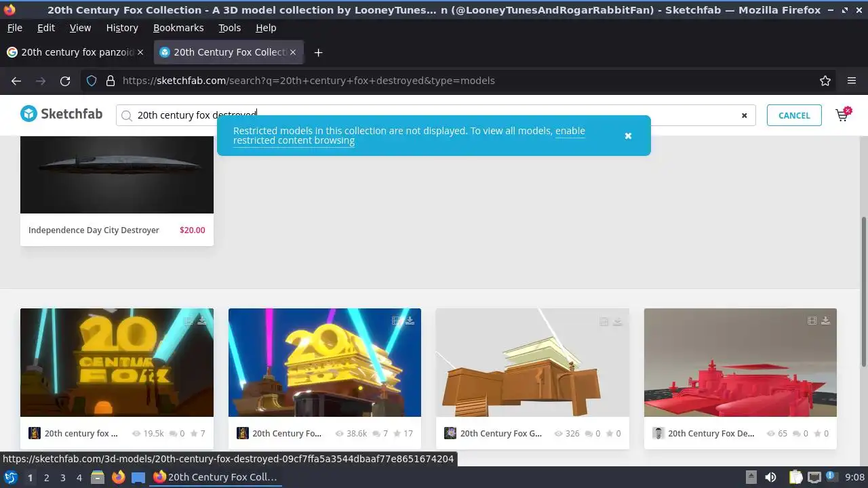Open the brown blocky Fox model thumbnail
This screenshot has height=488, width=868.
532,363
